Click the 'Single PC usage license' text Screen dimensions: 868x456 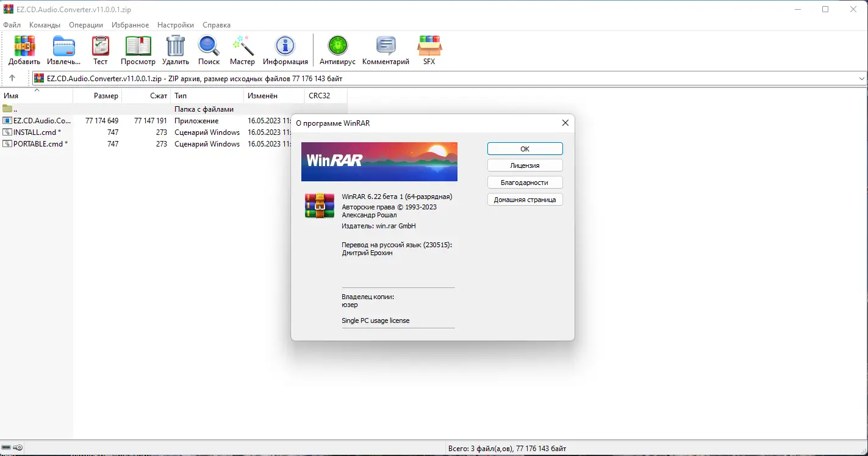tap(376, 320)
